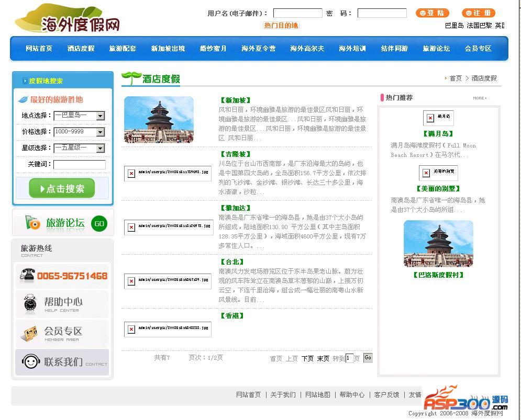The image size is (521, 420).
Task: Expand the 星级选择 star rating dropdown
Action: pyautogui.click(x=100, y=148)
